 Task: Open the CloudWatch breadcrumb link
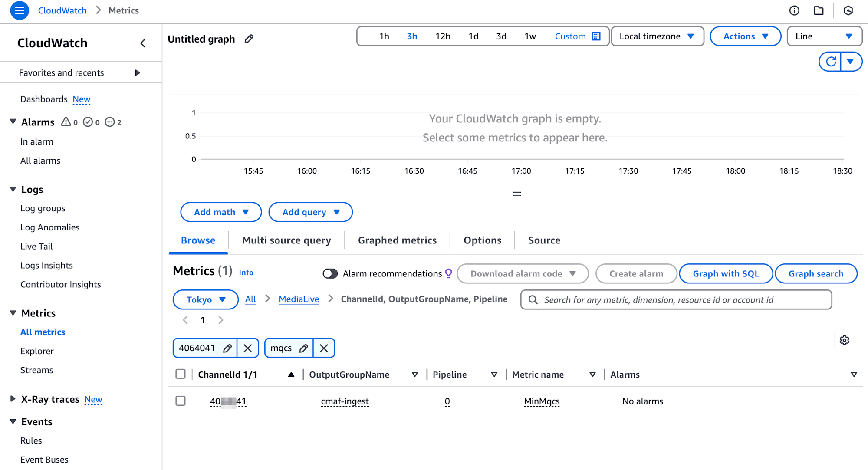pos(62,10)
